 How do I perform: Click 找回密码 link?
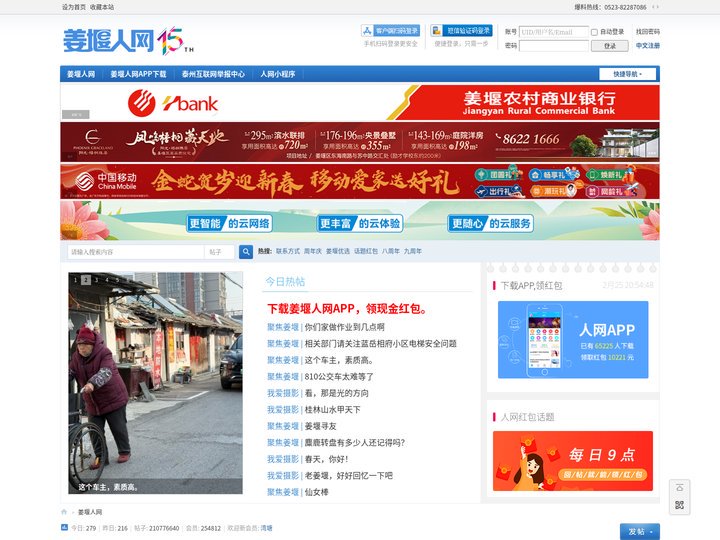[647, 32]
